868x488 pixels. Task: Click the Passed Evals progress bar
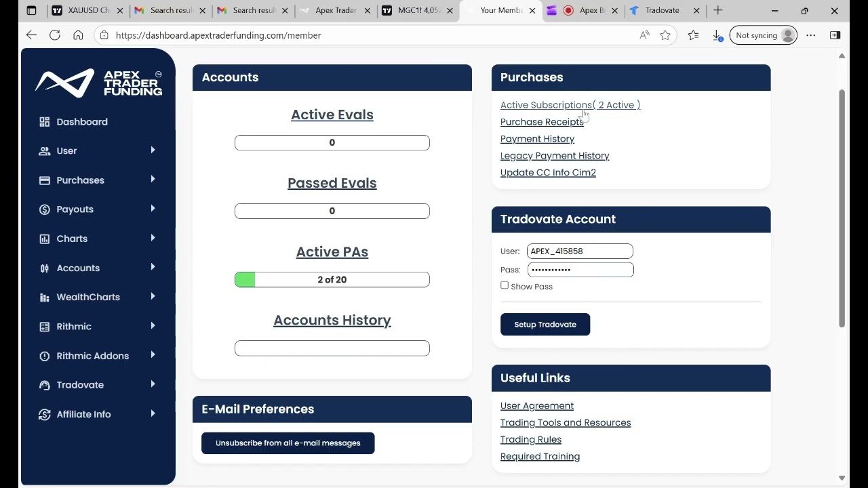click(x=332, y=211)
